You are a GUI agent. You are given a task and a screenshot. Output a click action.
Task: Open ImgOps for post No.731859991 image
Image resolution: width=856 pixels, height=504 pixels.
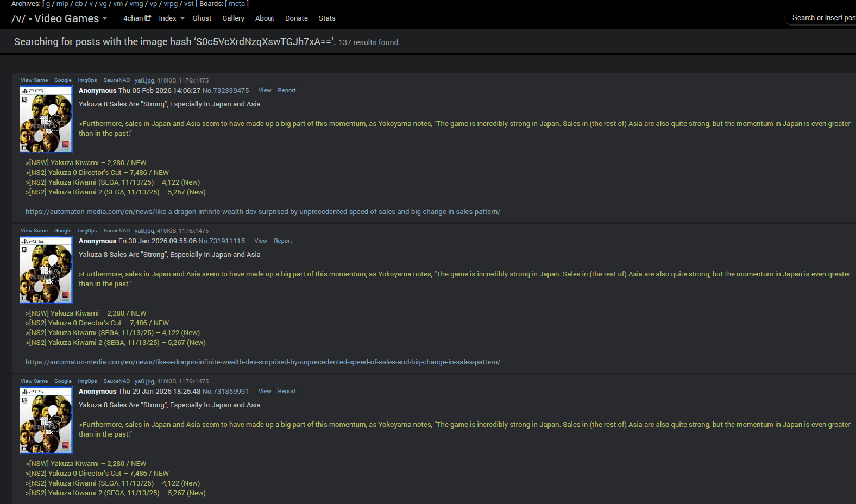pos(87,381)
